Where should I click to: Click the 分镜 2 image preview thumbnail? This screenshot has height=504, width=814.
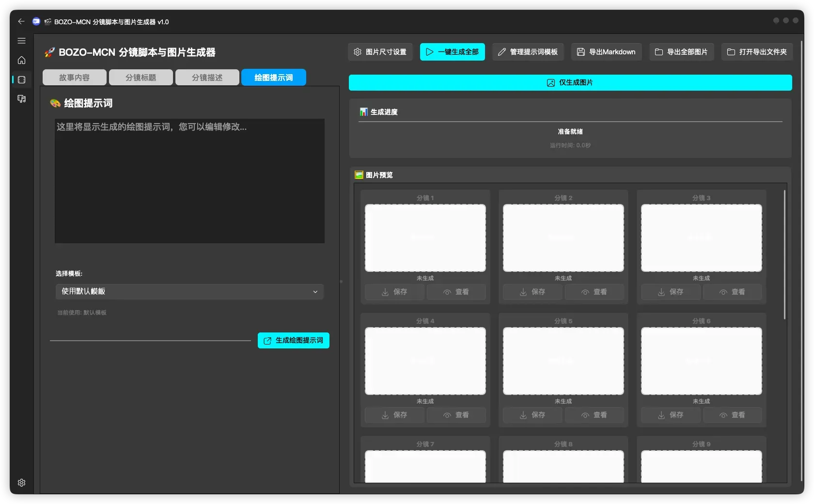(564, 238)
